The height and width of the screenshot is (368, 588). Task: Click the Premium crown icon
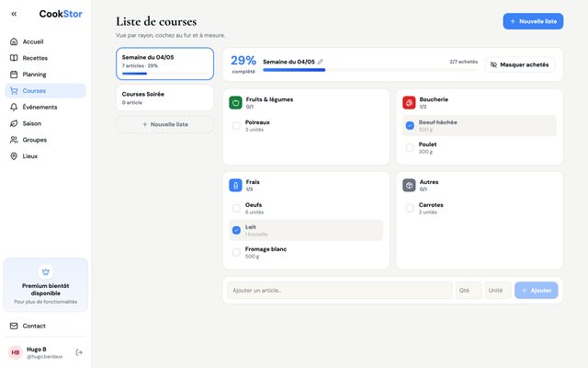[46, 272]
